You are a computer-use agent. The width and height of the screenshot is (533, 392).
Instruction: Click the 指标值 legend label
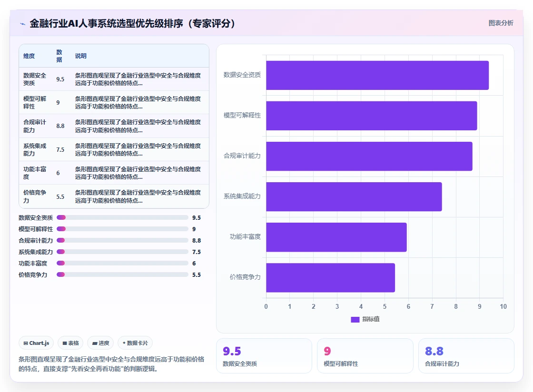[371, 319]
